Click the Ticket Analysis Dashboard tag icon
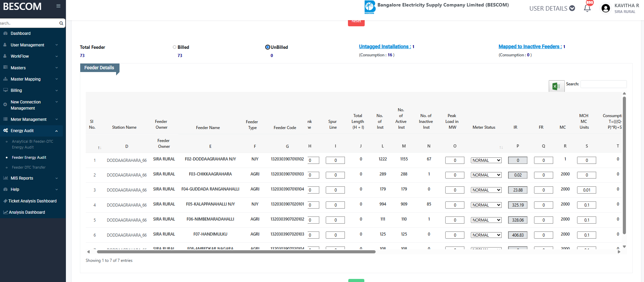 pos(5,201)
